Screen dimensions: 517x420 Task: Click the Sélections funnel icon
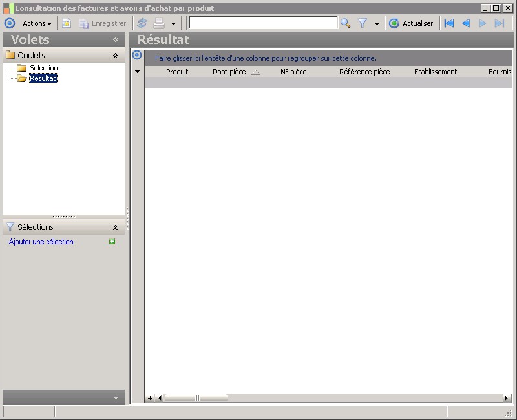10,227
